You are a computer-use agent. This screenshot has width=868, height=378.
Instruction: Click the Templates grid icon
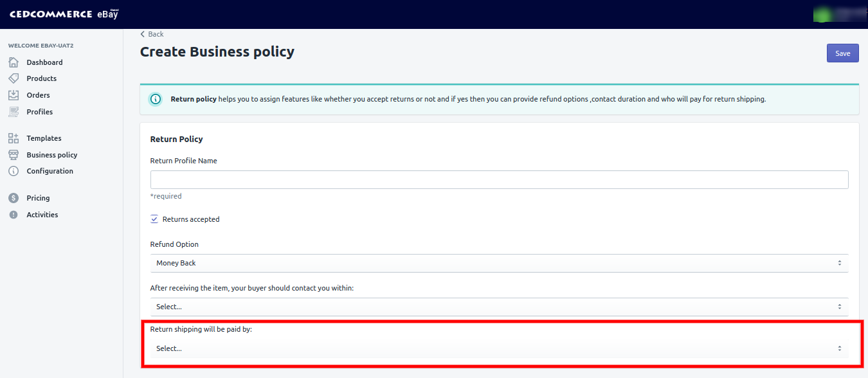pos(14,138)
